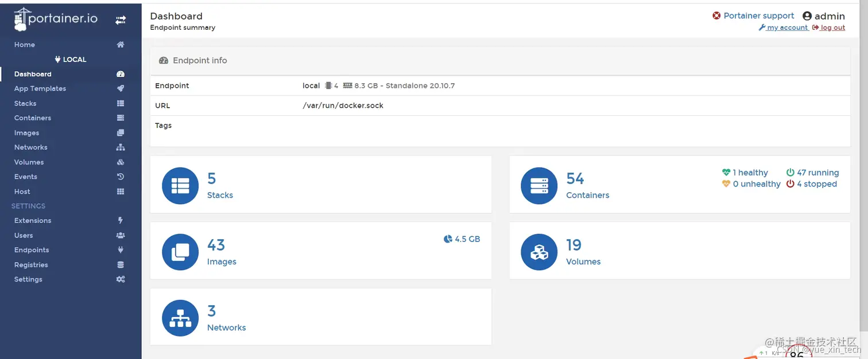The height and width of the screenshot is (359, 868).
Task: Click the Stacks list icon in sidebar
Action: point(121,103)
